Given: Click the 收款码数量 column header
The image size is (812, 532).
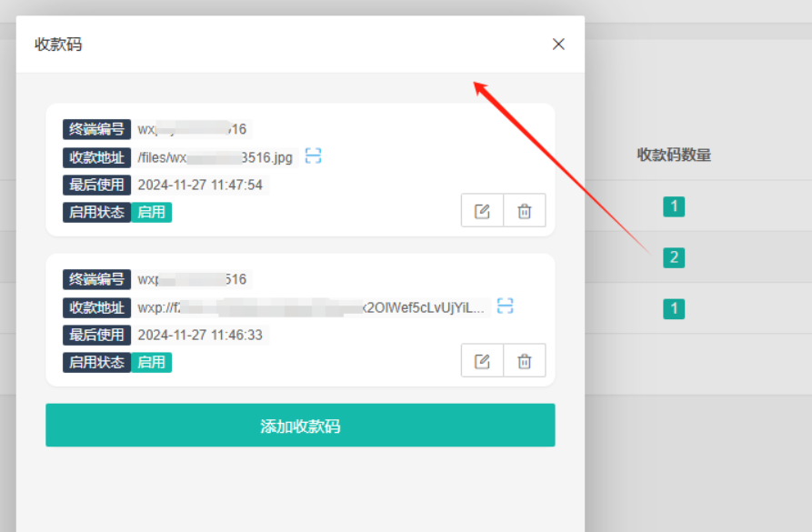Looking at the screenshot, I should pos(674,156).
